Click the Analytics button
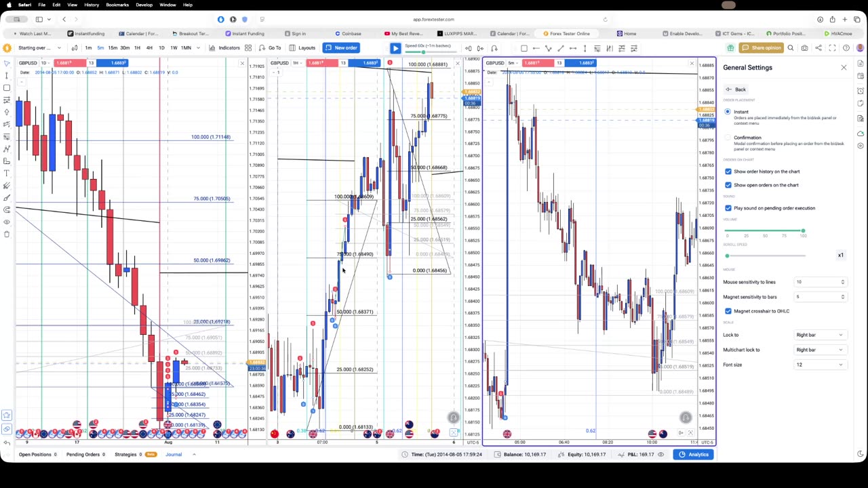 pyautogui.click(x=694, y=455)
